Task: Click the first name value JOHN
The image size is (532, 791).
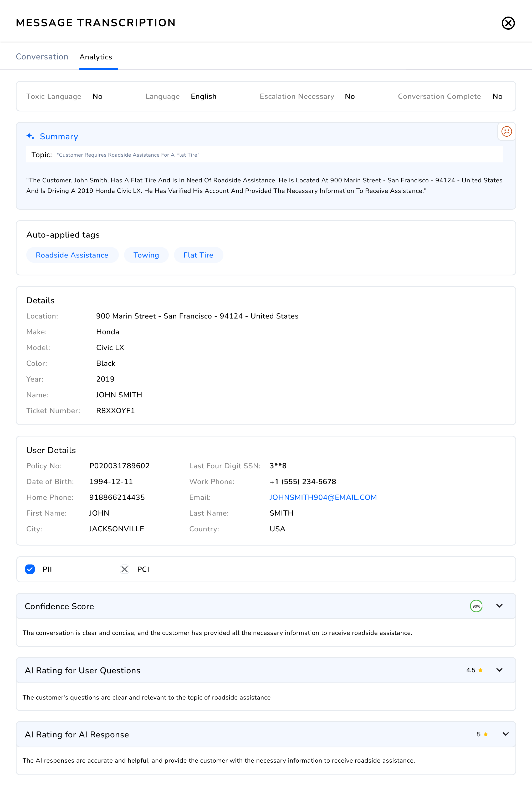Action: pyautogui.click(x=99, y=513)
